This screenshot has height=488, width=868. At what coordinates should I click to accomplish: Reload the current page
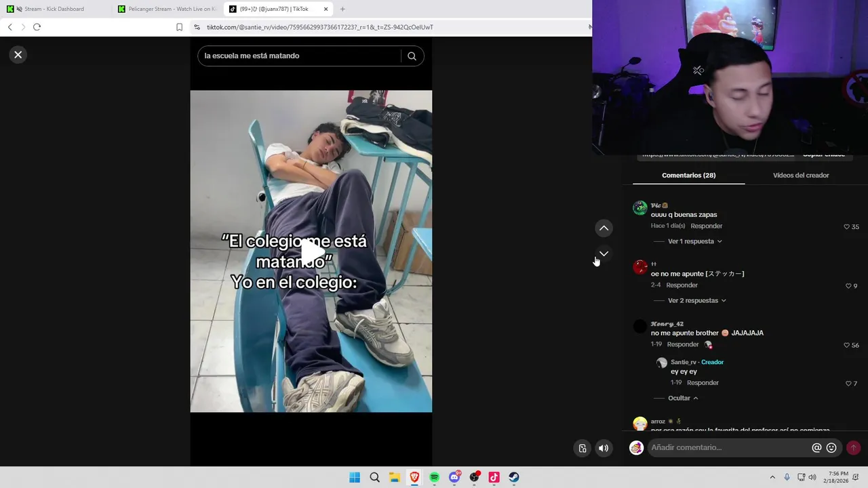[37, 27]
